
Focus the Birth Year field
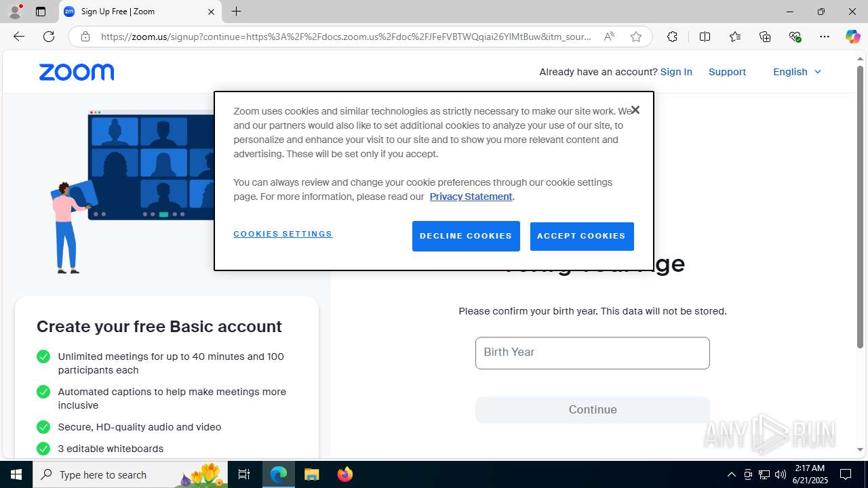[x=593, y=353]
